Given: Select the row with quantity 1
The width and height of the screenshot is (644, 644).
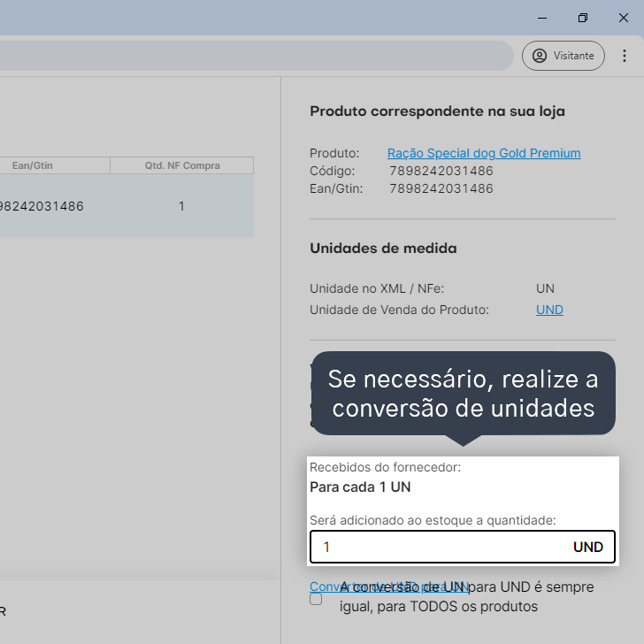Looking at the screenshot, I should tap(126, 206).
